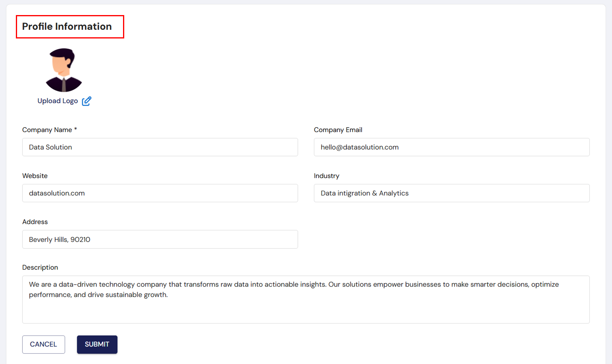Click the Company Name label
Viewport: 612px width, 364px height.
(47, 130)
